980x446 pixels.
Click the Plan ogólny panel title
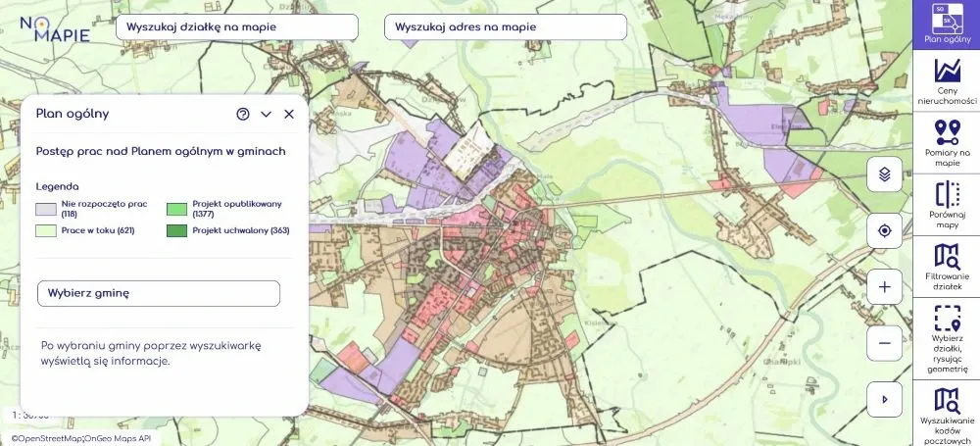tap(73, 114)
